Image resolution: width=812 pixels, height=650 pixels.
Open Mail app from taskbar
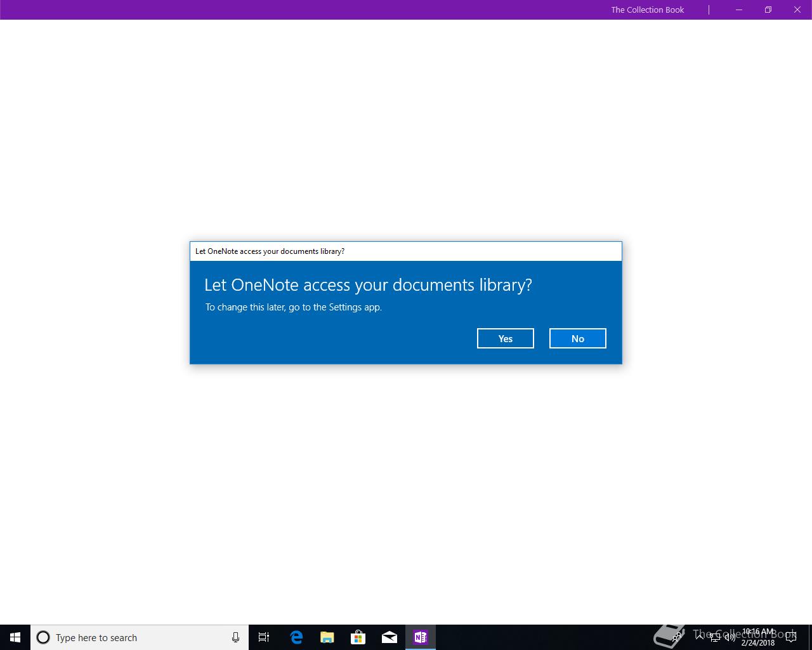coord(390,637)
